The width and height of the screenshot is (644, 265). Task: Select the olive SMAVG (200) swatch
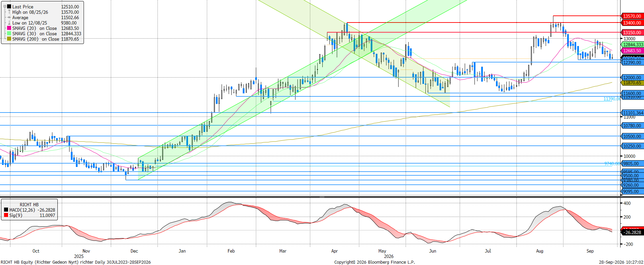point(9,39)
